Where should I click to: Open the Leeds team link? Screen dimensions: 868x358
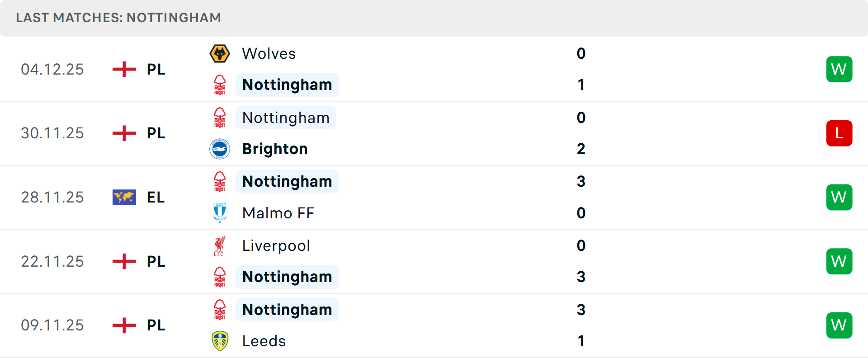(x=264, y=341)
